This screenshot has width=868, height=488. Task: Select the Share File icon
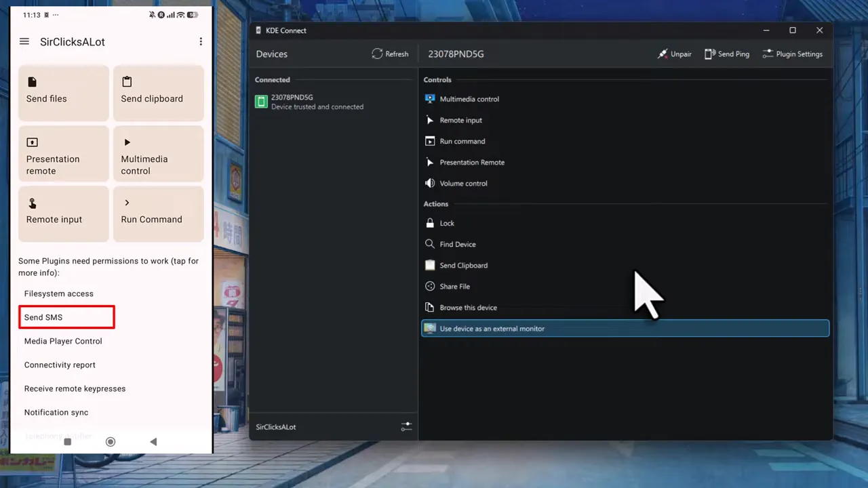pyautogui.click(x=430, y=286)
